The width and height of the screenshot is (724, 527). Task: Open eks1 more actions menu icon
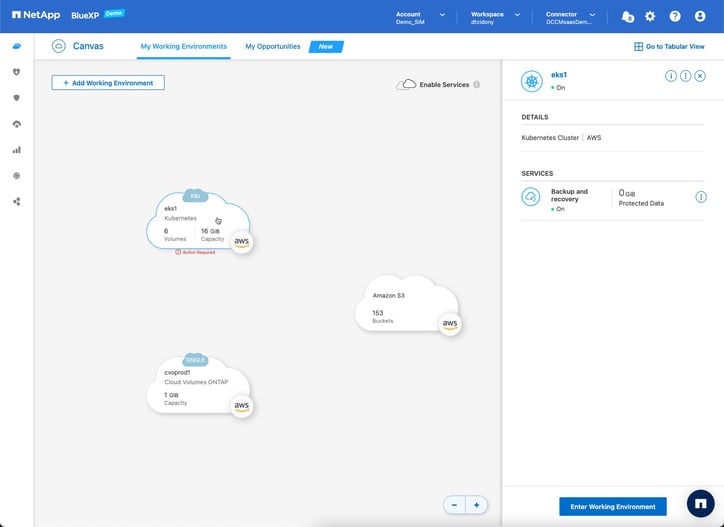(x=686, y=76)
